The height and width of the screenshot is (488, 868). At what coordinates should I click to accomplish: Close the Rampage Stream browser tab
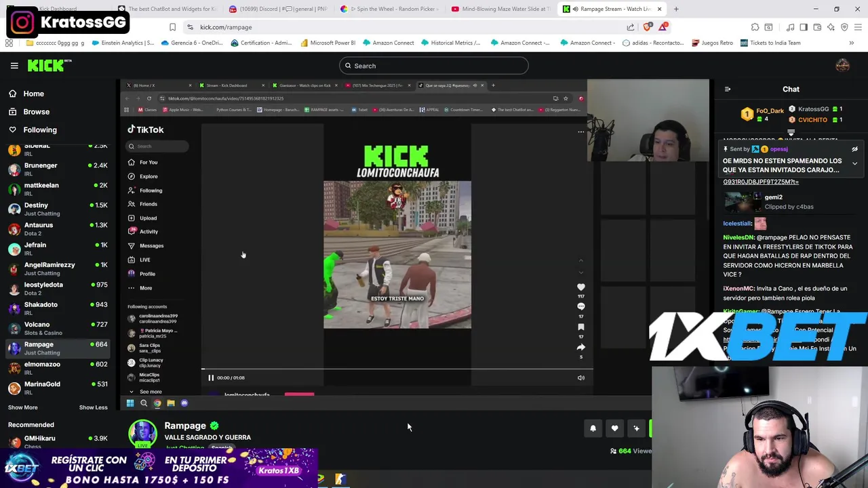pos(659,9)
